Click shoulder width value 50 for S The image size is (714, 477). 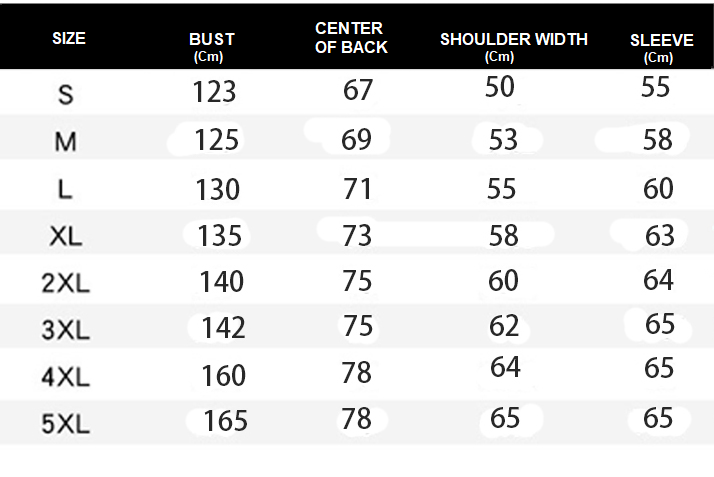[500, 87]
